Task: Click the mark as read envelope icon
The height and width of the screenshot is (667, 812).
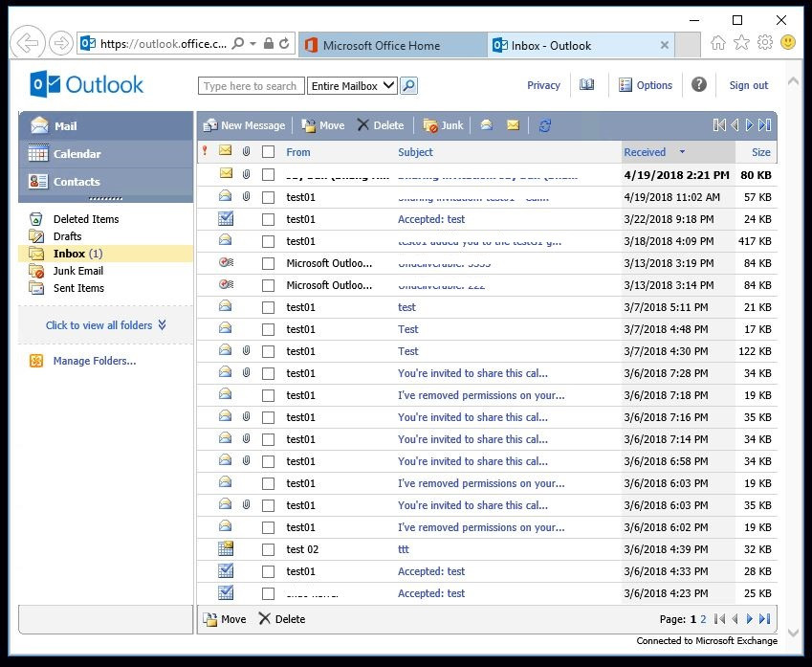Action: pos(486,124)
